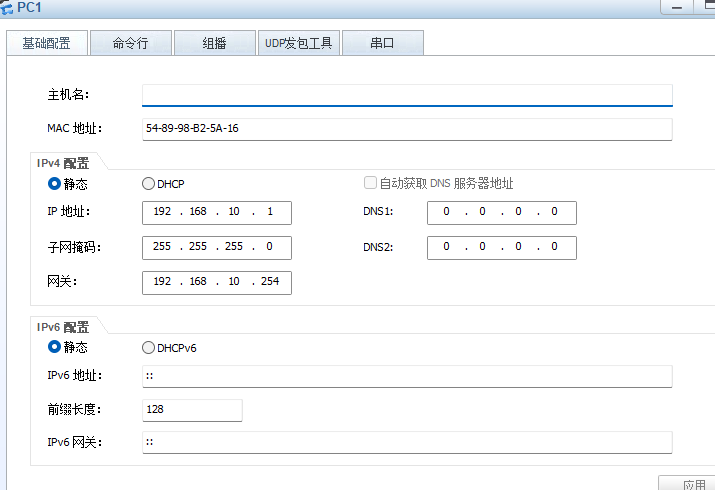Open the 串口 tab

tap(382, 43)
